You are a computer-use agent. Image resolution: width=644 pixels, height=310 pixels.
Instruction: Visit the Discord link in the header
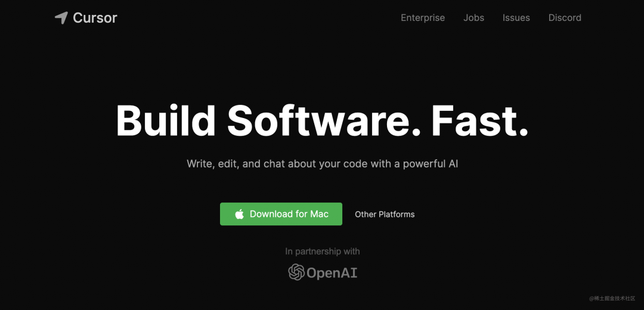click(565, 18)
